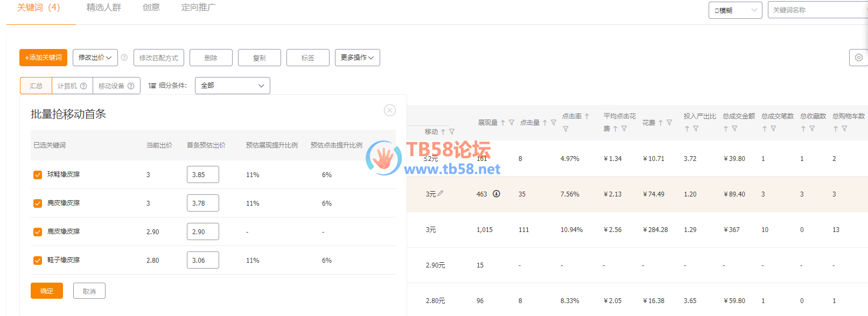Uncheck the 鞋子橡皮擦 keyword checkbox
The image size is (868, 316).
(38, 261)
